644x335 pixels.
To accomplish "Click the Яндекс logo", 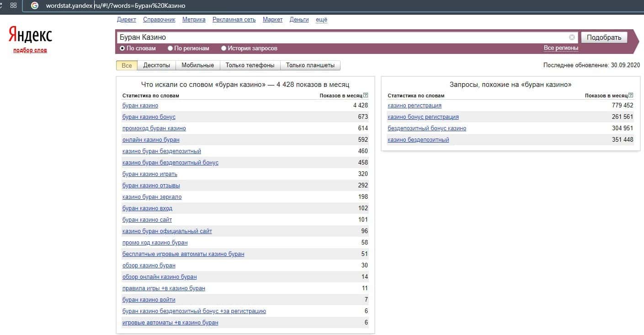I will coord(30,35).
